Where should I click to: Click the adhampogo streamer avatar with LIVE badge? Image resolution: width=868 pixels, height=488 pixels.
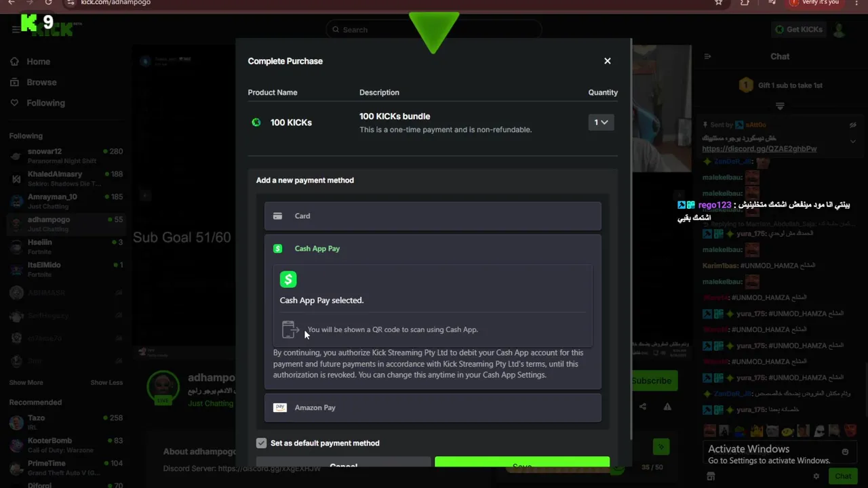(x=163, y=387)
